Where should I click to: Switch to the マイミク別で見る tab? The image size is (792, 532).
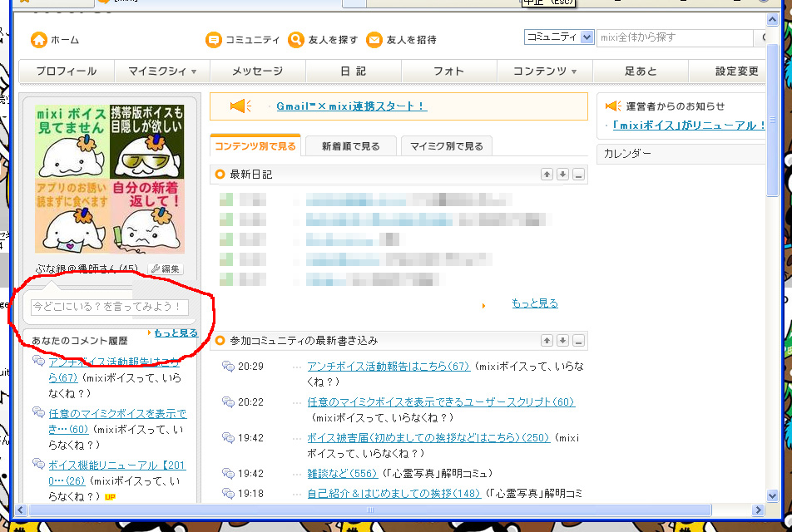(x=447, y=146)
